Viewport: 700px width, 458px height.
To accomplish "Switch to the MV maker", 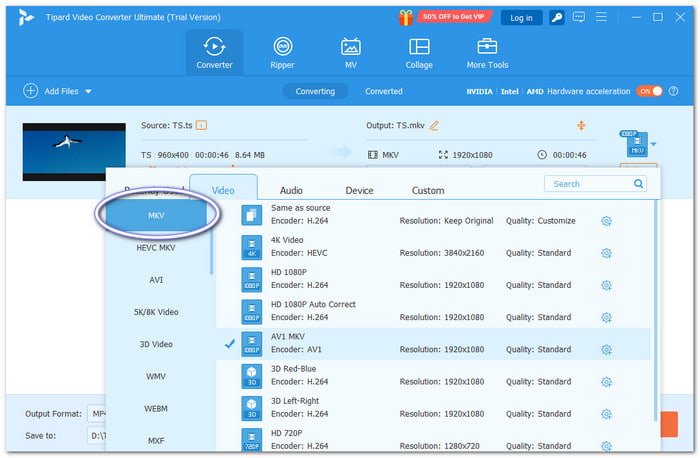I will (x=350, y=52).
